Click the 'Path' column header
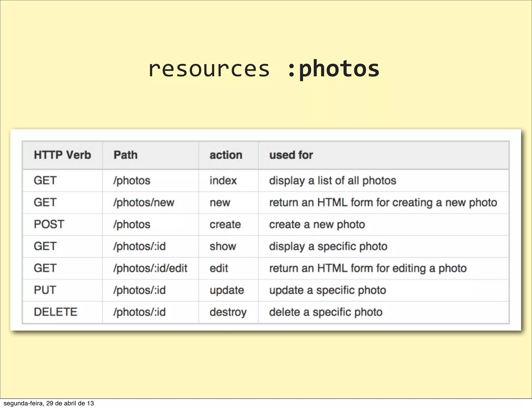The image size is (532, 409). point(125,155)
